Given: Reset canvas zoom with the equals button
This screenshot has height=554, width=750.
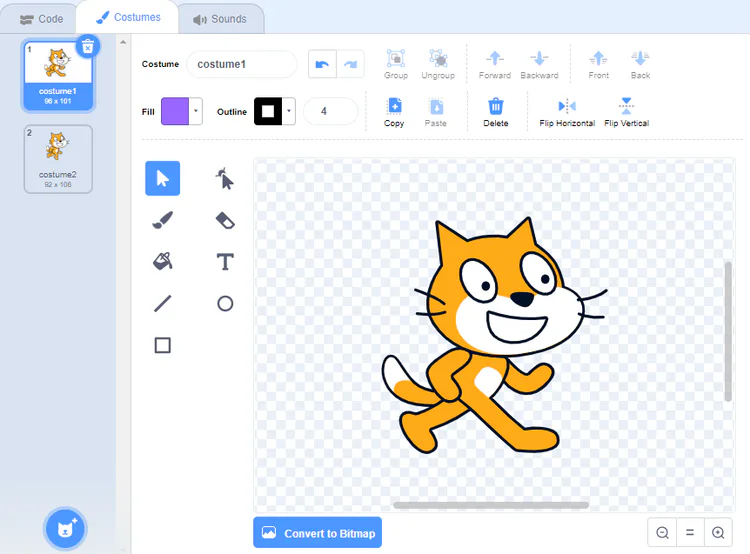Looking at the screenshot, I should (x=690, y=532).
